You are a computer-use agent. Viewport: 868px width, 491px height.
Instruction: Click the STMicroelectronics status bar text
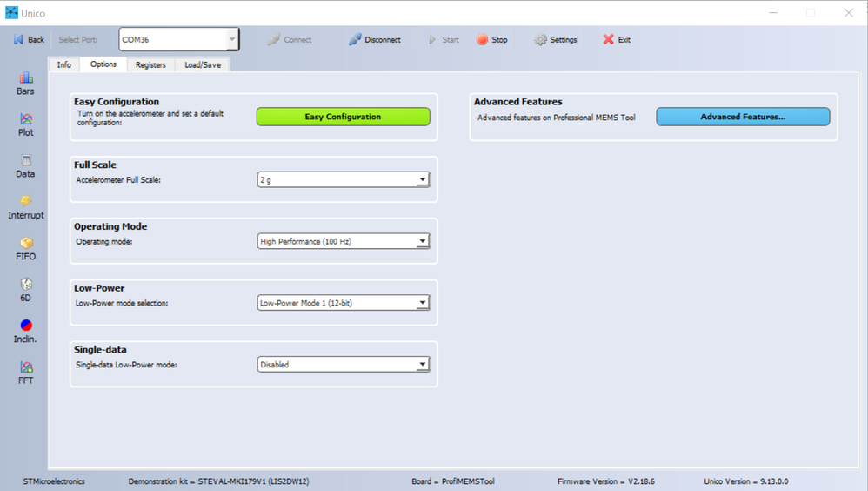[x=54, y=481]
